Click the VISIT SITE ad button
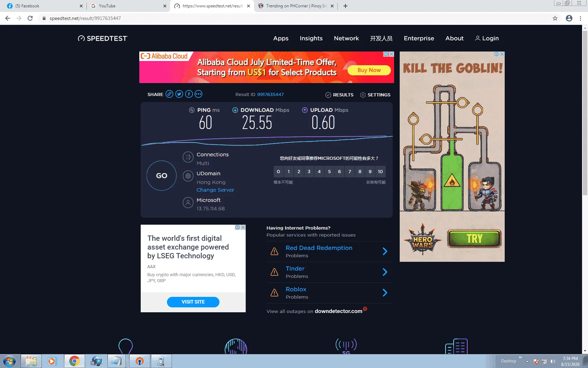This screenshot has width=588, height=368. pos(193,302)
